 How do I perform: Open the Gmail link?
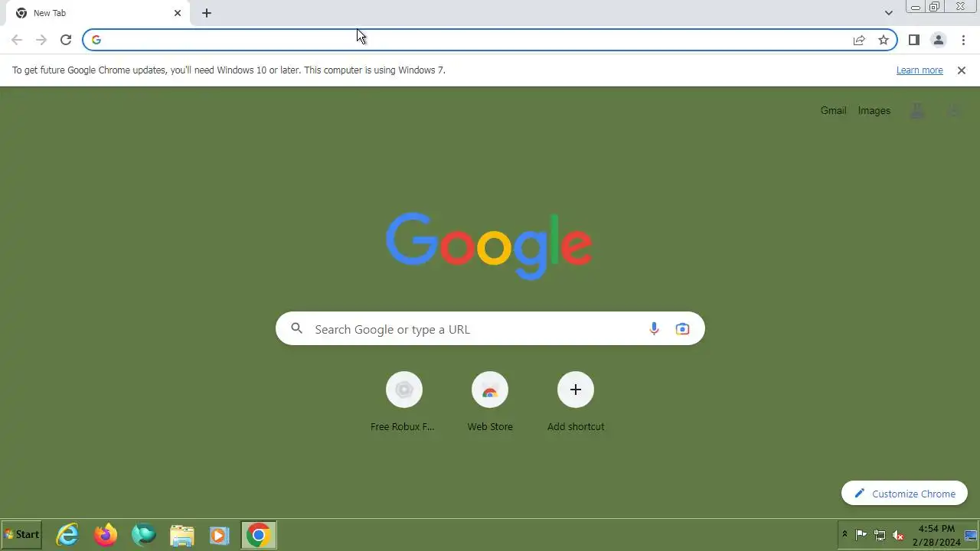pos(833,111)
